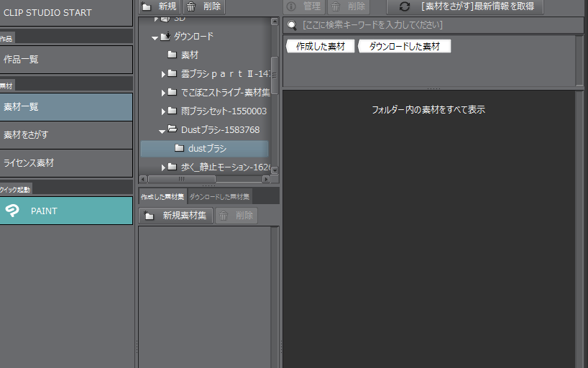Expand 雲ブラシpartⅡ folder
588x368 pixels.
163,74
